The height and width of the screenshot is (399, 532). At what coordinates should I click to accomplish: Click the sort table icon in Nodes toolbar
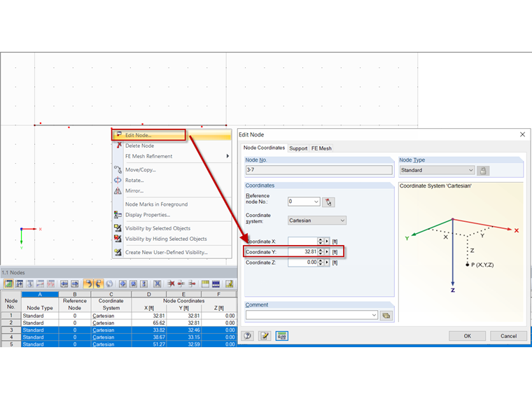tap(20, 283)
